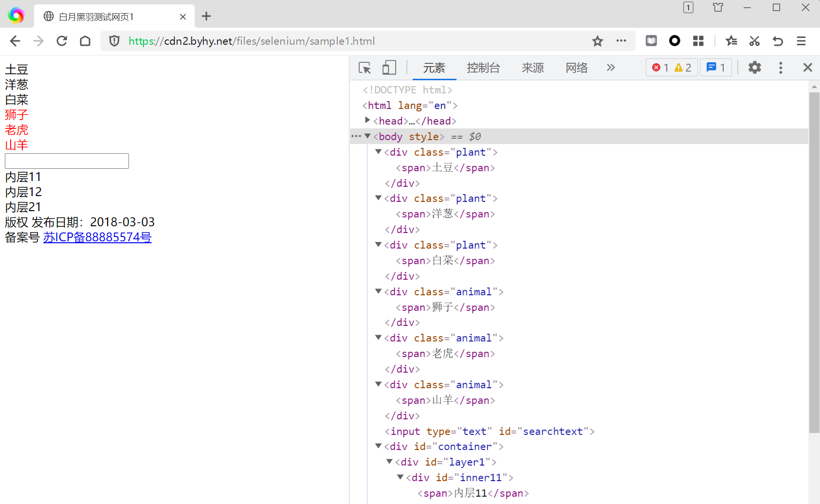Open DevTools settings gear
Screen dimensions: 820x504
coord(755,68)
